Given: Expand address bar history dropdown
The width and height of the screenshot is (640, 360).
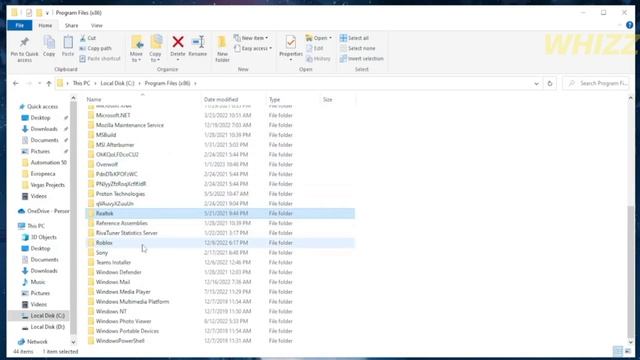Looking at the screenshot, I should [x=536, y=83].
